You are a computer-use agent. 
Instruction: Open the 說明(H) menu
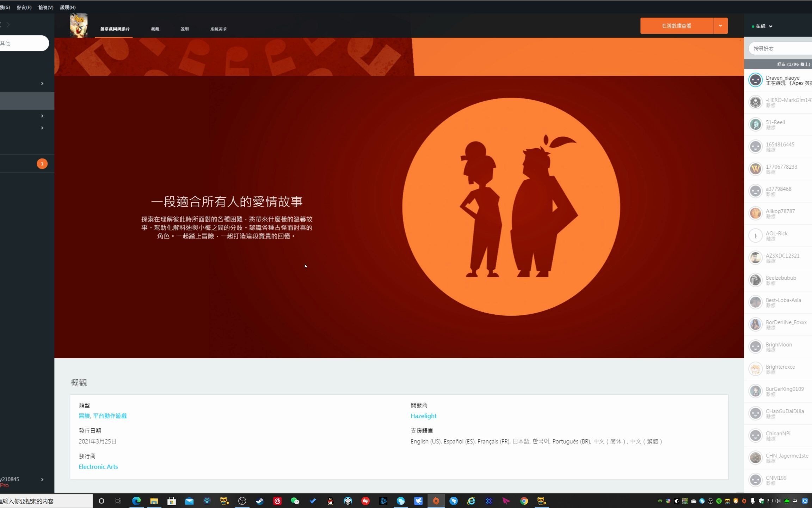point(68,7)
